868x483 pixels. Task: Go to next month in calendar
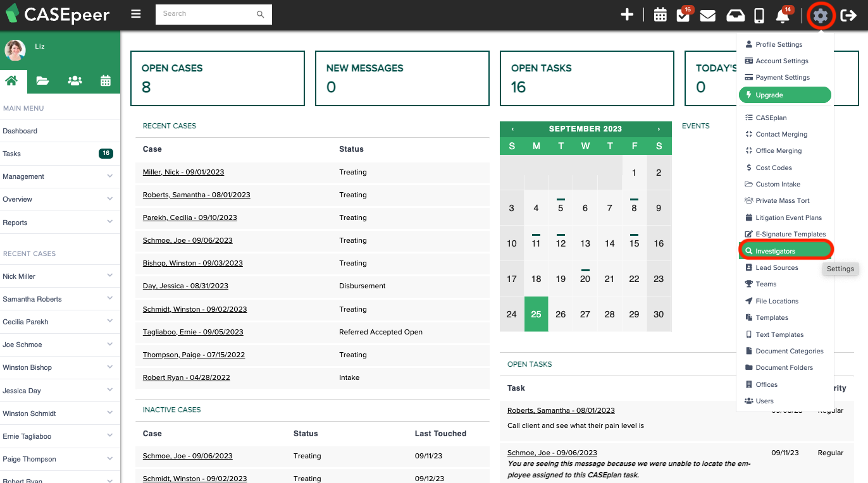click(x=659, y=129)
